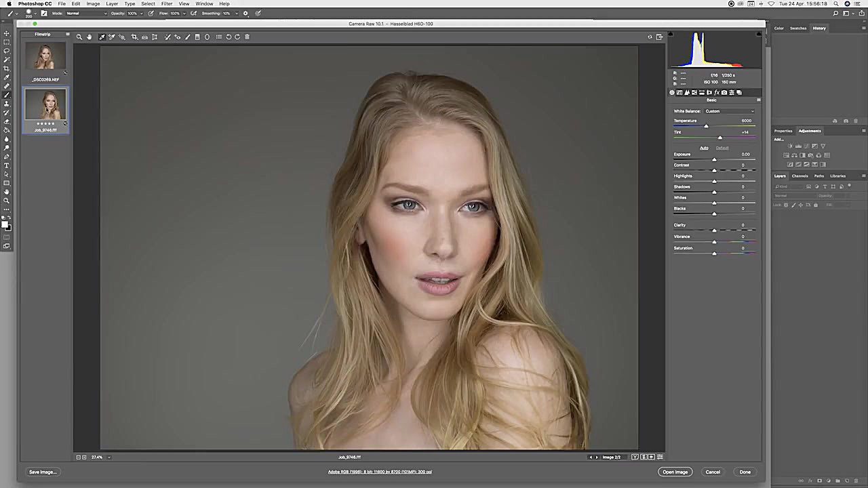Click the Adobe RGB workflow options link

tap(380, 472)
